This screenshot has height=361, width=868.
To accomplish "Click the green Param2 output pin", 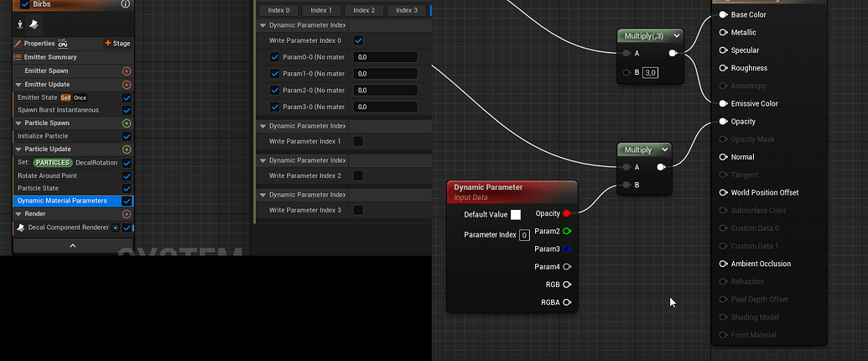I will tap(567, 231).
